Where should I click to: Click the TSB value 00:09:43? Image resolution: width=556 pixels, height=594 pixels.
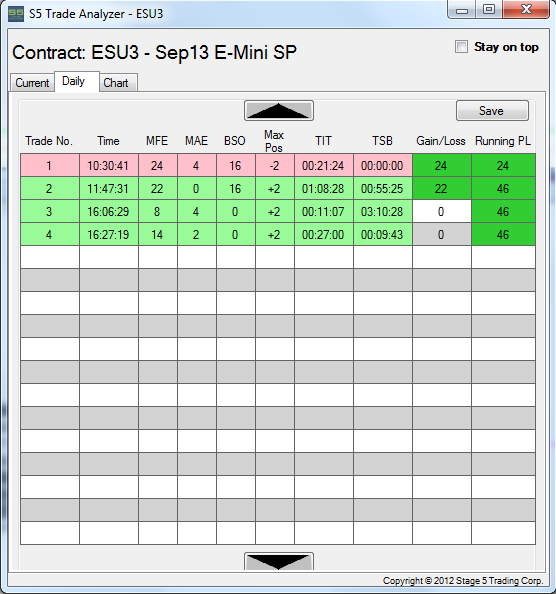[x=383, y=234]
